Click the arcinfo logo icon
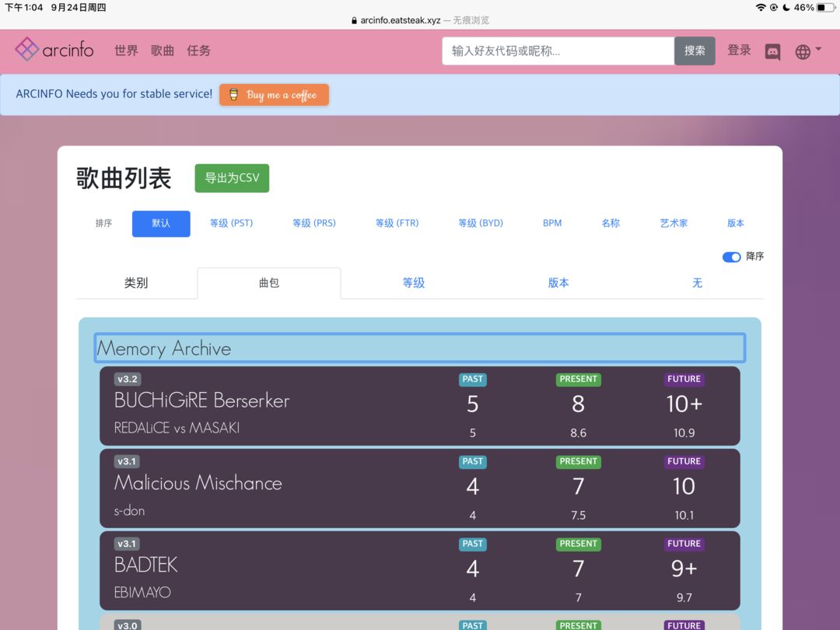 click(x=26, y=49)
